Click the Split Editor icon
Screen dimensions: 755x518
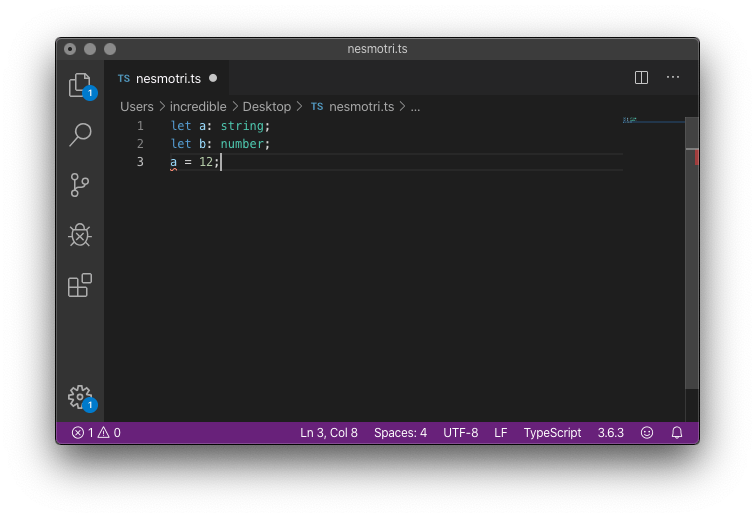click(x=642, y=77)
